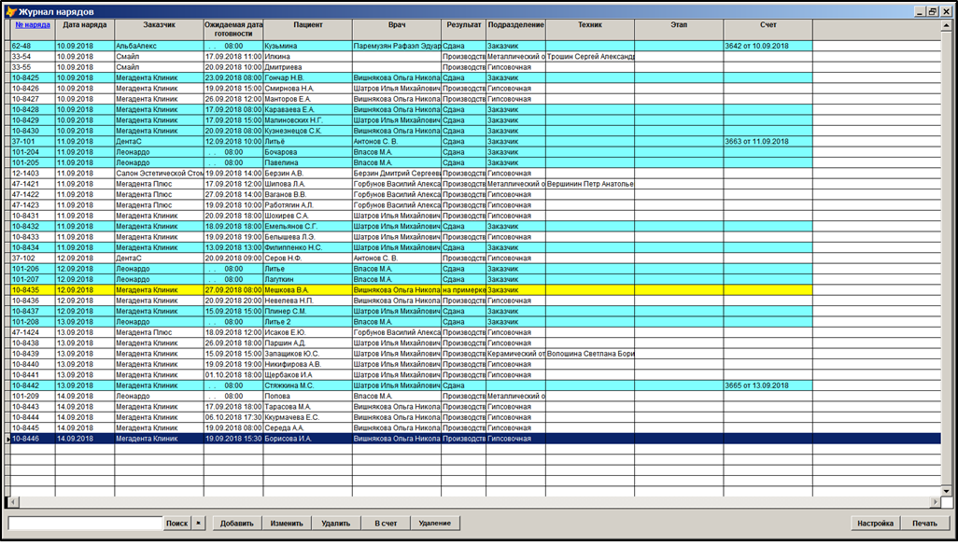
Task: Click the horizontal scrollbar left arrow
Action: [11, 502]
